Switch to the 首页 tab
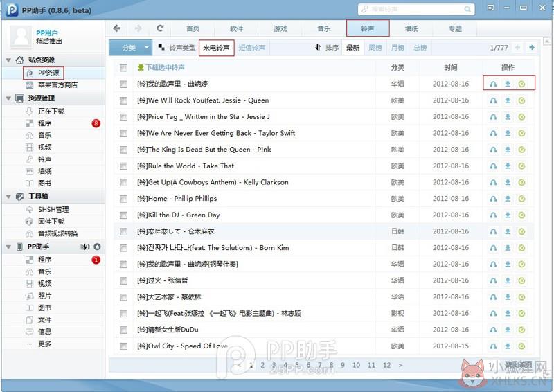Image resolution: width=554 pixels, height=392 pixels. pyautogui.click(x=193, y=28)
